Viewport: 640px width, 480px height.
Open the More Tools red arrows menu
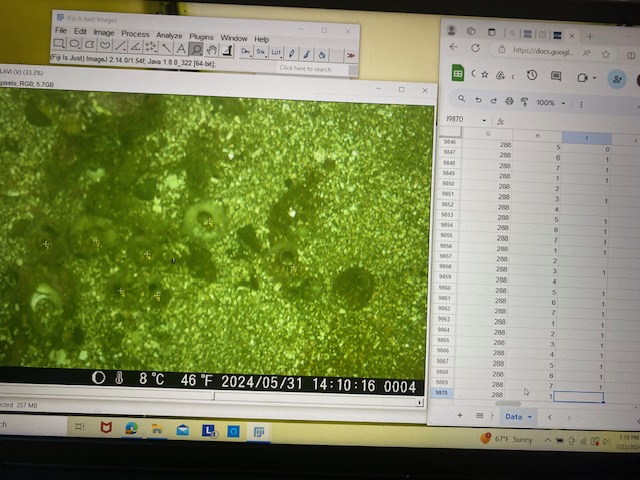pyautogui.click(x=351, y=56)
